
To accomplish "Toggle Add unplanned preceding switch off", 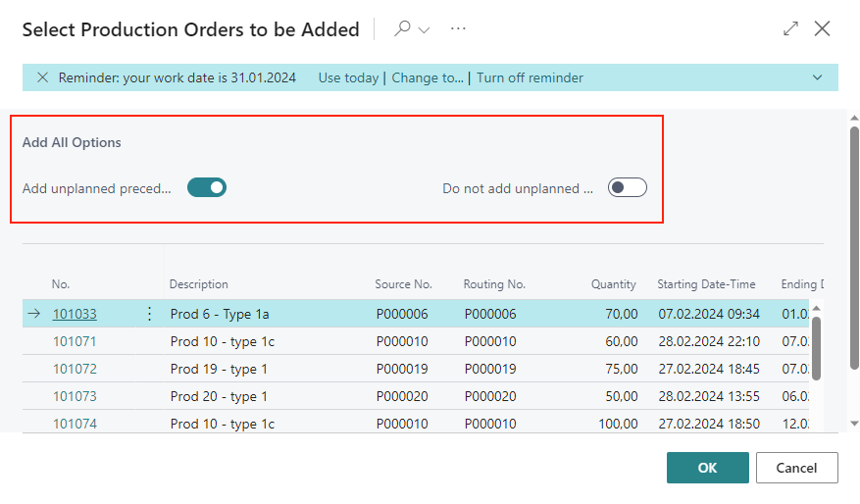I will (207, 187).
